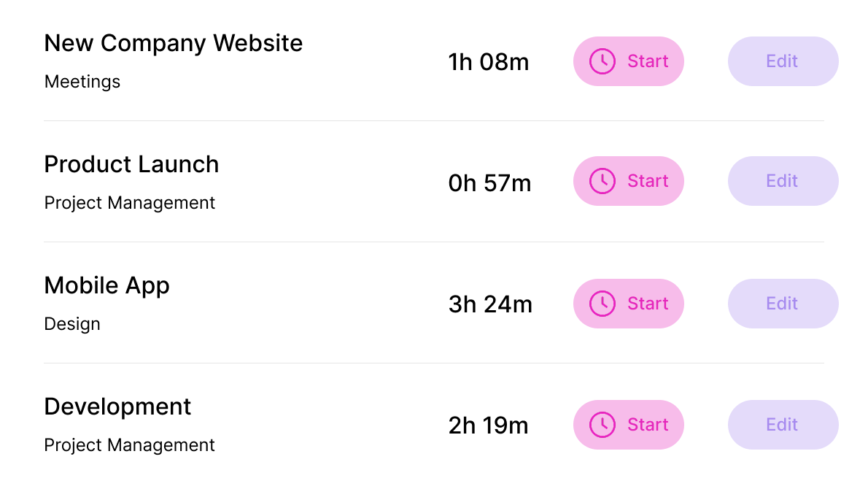Select the Meetings task label

(82, 82)
